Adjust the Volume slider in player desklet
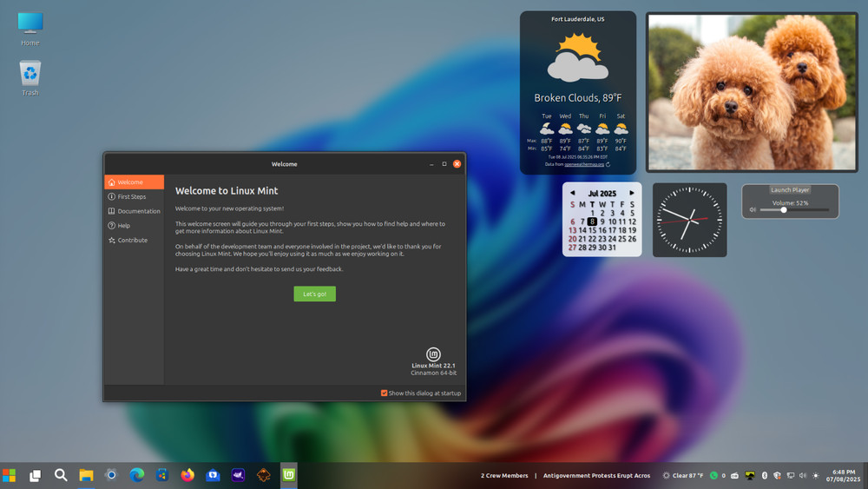This screenshot has height=489, width=868. [x=794, y=210]
